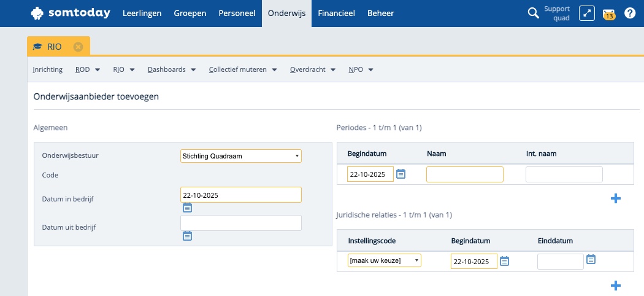Open calendar picker for Datum in bedrijf
Viewport: 644px width, 296px height.
pos(187,208)
